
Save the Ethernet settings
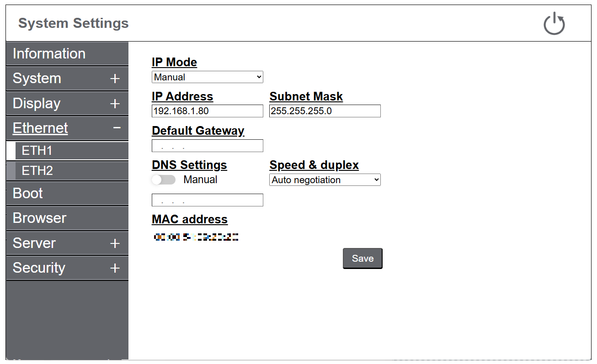click(x=362, y=258)
